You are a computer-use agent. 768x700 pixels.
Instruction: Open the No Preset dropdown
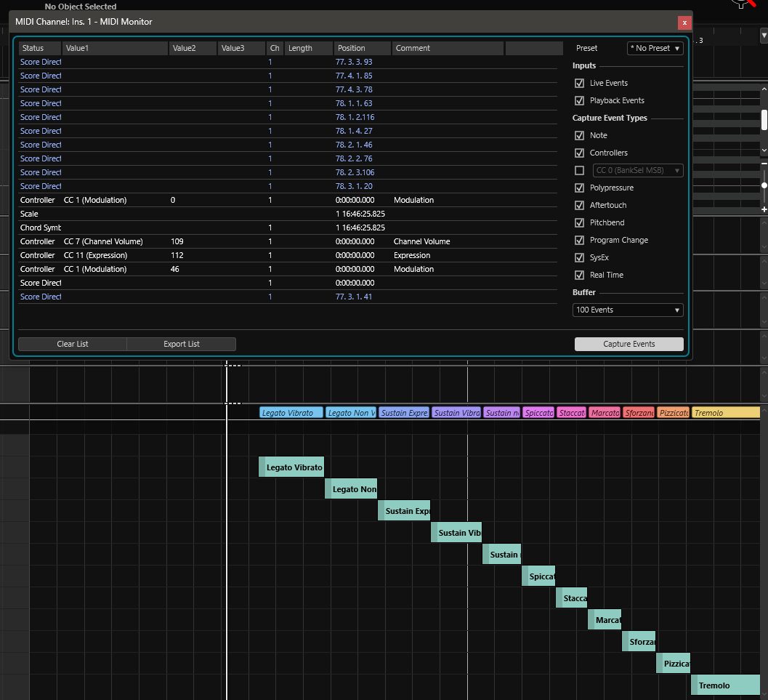[655, 49]
